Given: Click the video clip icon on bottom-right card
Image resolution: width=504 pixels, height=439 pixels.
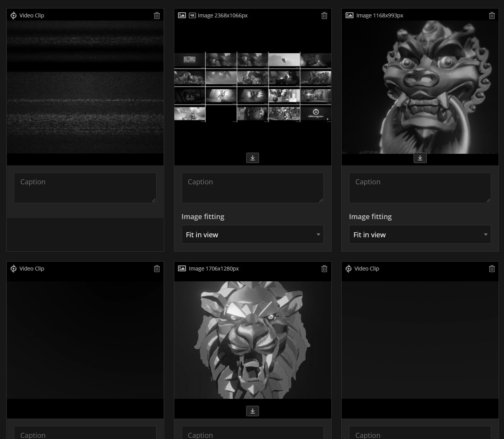Looking at the screenshot, I should (349, 269).
